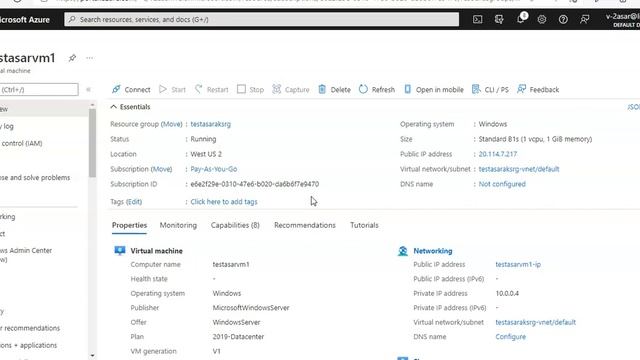This screenshot has height=360, width=640.
Task: Click the Start VM button
Action: [x=172, y=89]
